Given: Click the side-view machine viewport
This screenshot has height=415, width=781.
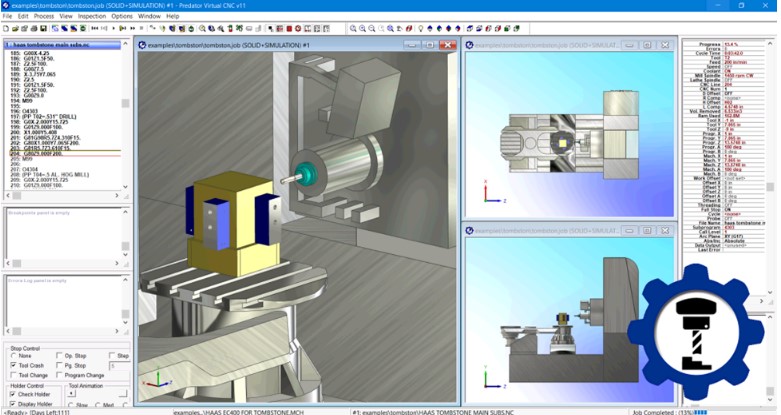Looking at the screenshot, I should point(569,319).
